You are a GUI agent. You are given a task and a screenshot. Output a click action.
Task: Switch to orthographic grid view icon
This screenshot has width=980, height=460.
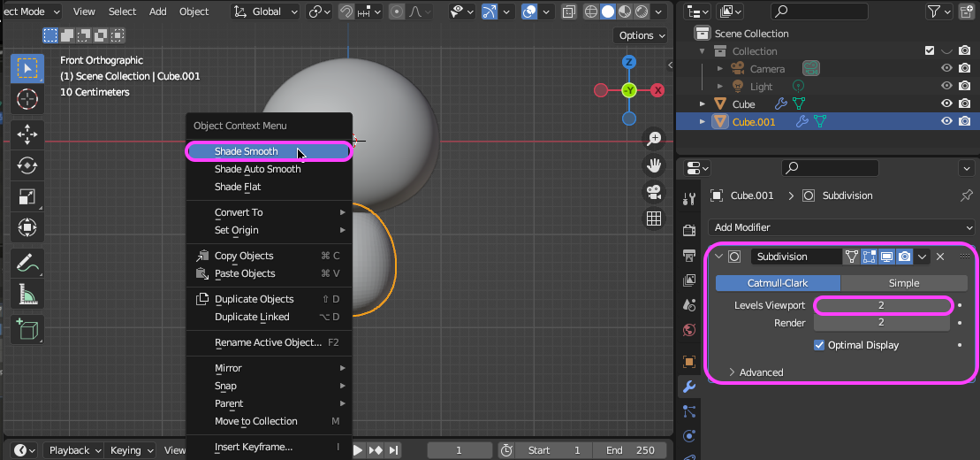(x=654, y=218)
